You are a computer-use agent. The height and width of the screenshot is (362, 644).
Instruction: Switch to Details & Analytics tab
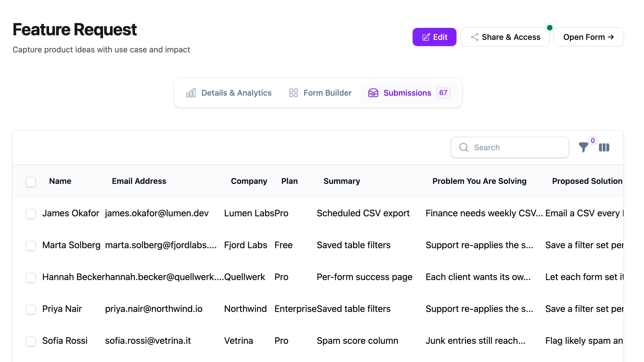tap(229, 93)
